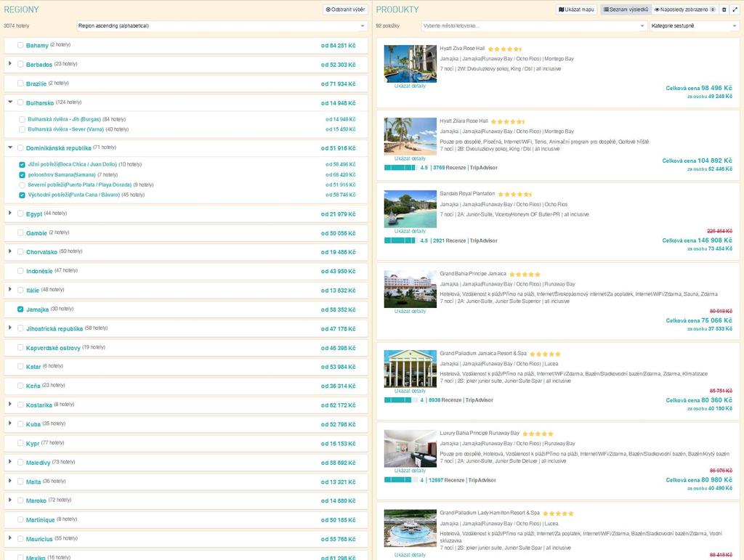Image resolution: width=744 pixels, height=560 pixels.
Task: Click the Hyatt Zilara Rose Hall star rating
Action: (508, 121)
